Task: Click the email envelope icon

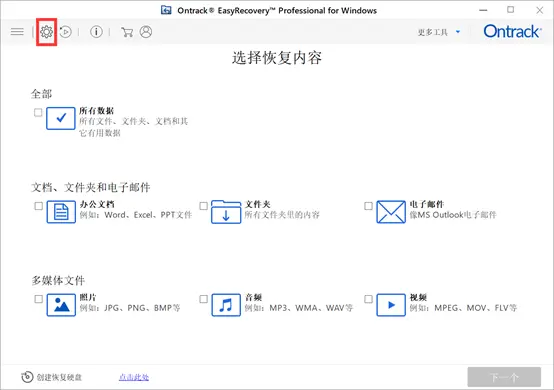Action: coord(391,212)
